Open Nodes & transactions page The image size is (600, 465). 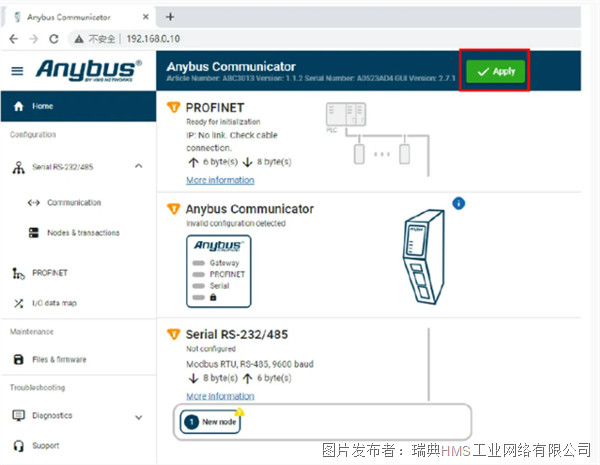(x=78, y=233)
